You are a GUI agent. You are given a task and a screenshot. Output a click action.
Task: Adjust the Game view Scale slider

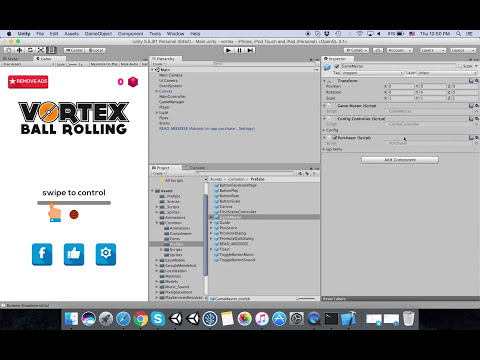tap(71, 64)
